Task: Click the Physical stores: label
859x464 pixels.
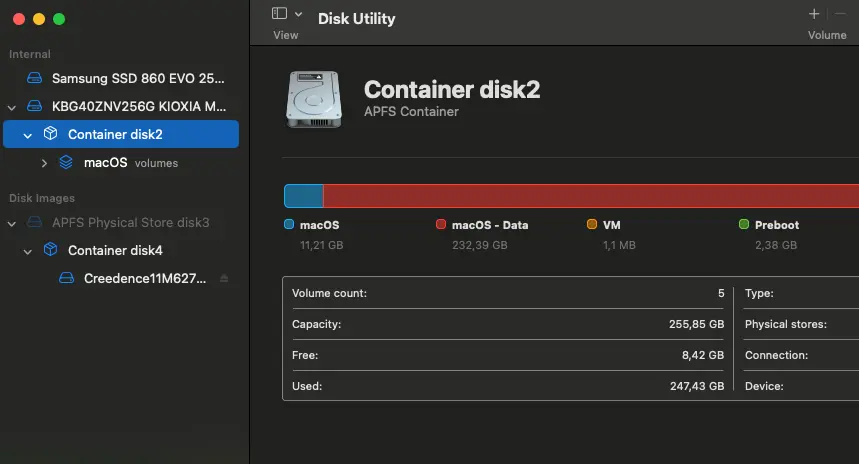Action: point(786,324)
